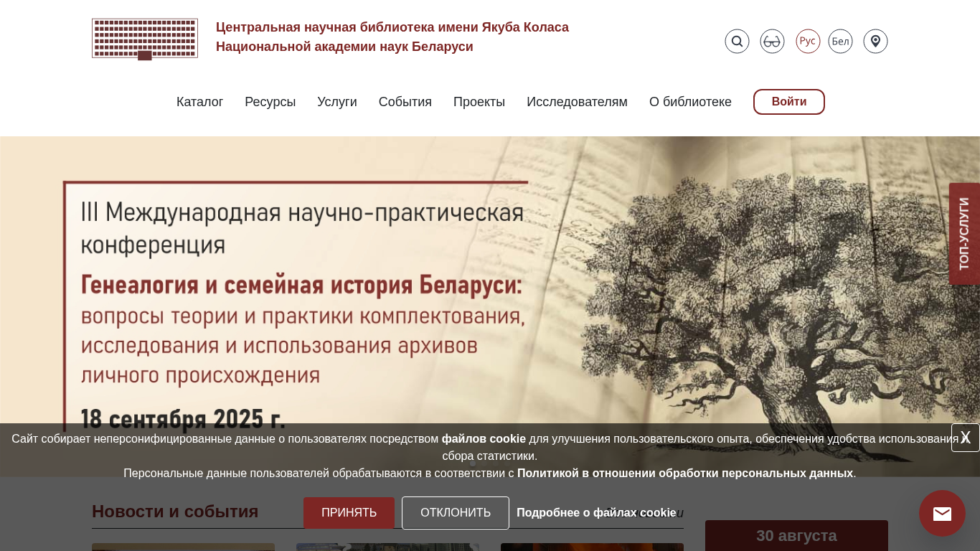Open the Исследователям menu
The image size is (980, 551).
578,102
